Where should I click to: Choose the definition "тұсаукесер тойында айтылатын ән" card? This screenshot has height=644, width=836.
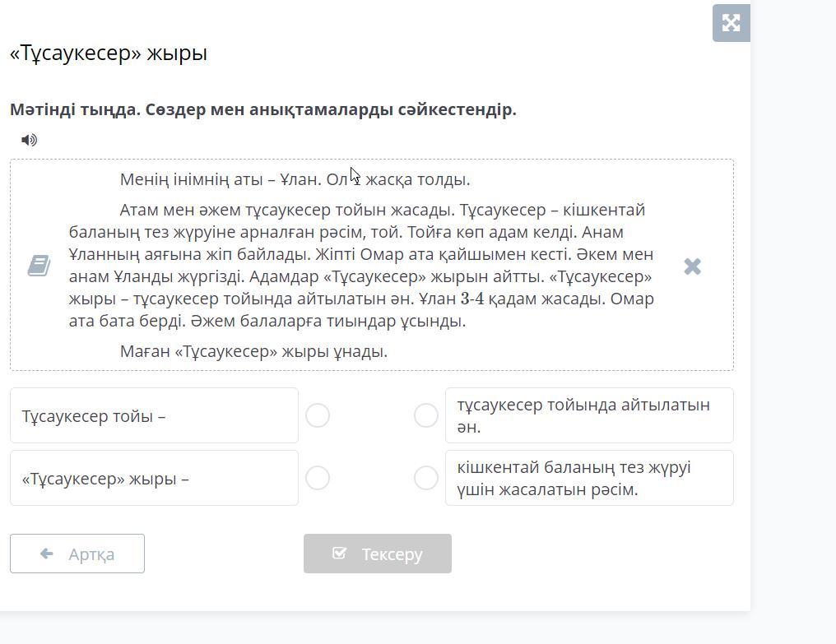coord(588,415)
